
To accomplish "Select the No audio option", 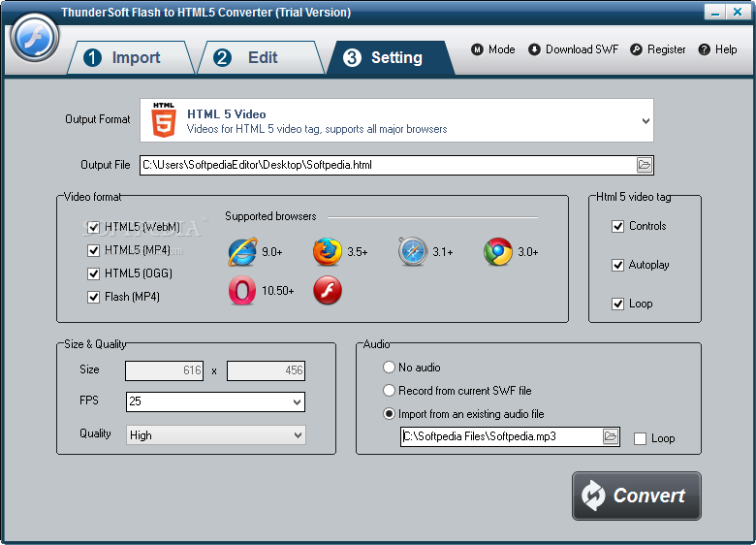I will [x=389, y=367].
